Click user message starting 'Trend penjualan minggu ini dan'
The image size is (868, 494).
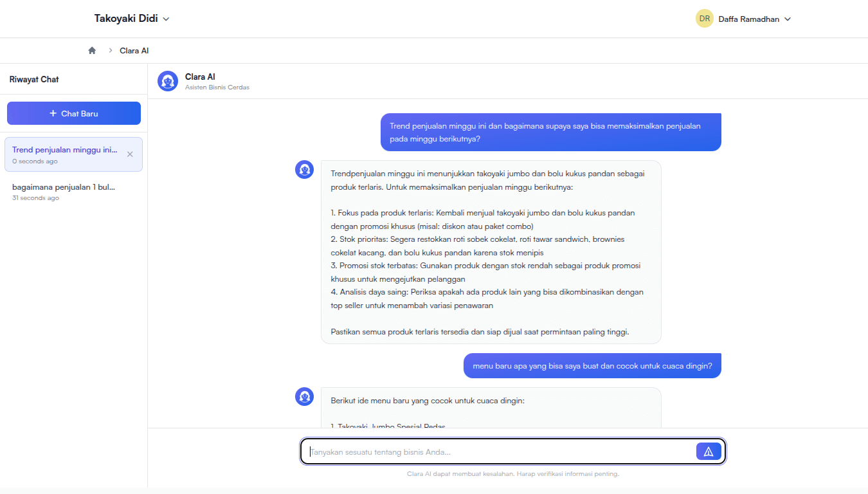(x=551, y=133)
